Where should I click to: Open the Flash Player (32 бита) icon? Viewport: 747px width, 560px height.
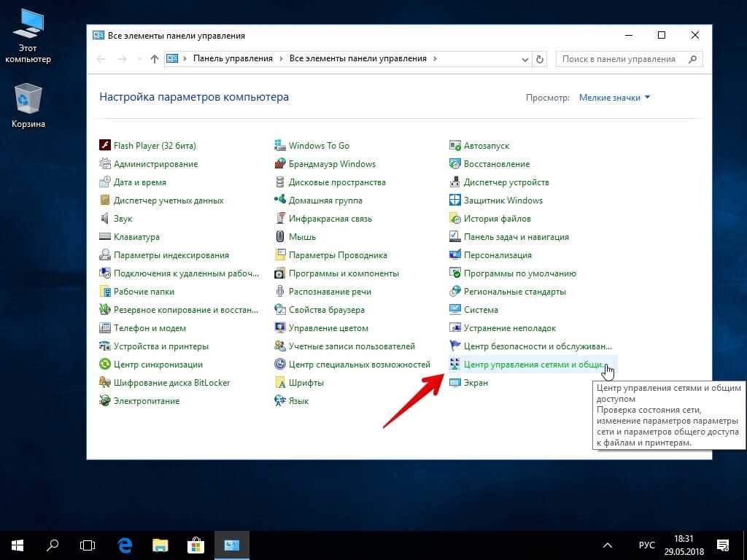(105, 146)
